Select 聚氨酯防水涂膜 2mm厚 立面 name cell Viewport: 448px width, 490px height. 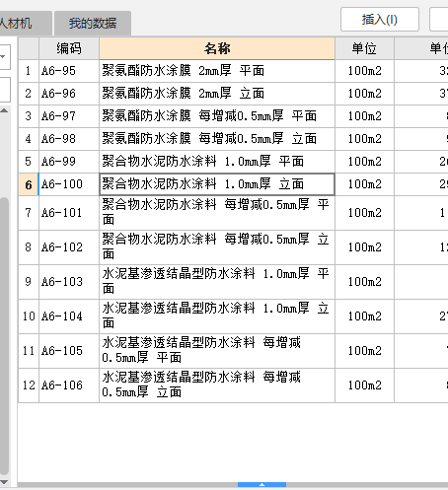pos(217,94)
